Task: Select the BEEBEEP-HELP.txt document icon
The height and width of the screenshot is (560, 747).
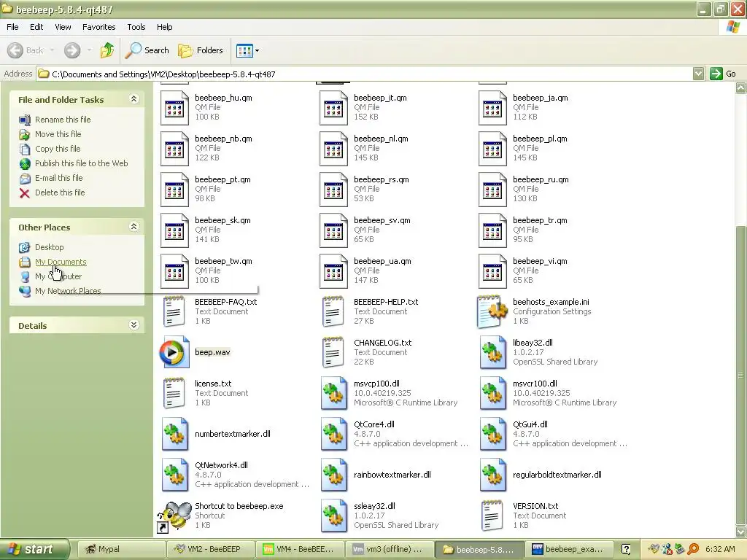Action: 333,312
